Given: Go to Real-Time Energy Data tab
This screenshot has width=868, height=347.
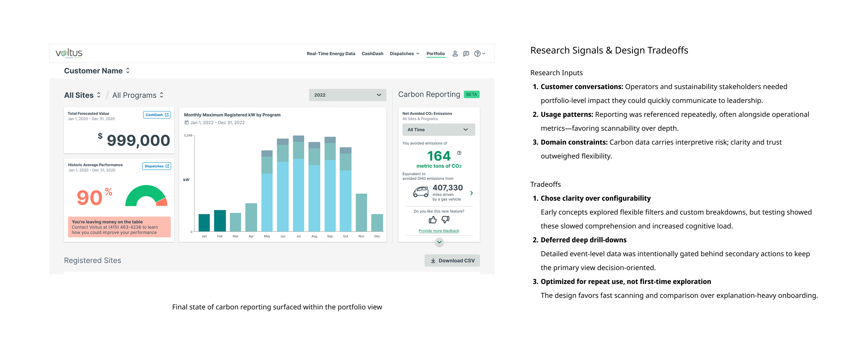Looking at the screenshot, I should 330,53.
